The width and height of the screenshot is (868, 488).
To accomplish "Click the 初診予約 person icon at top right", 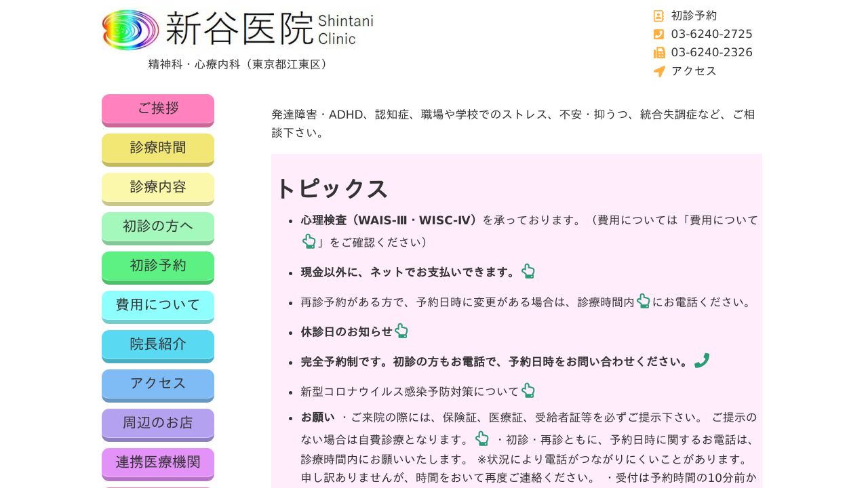I will click(x=658, y=16).
